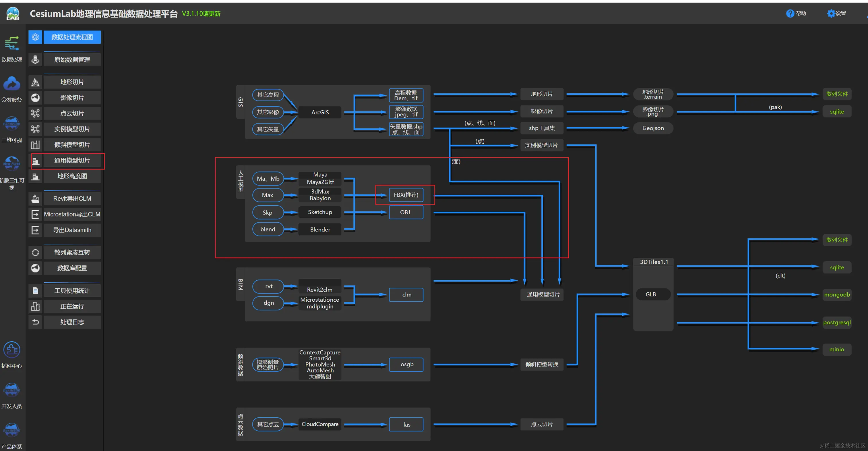Click the 倾斜模型切片 buildings icon

click(x=35, y=145)
